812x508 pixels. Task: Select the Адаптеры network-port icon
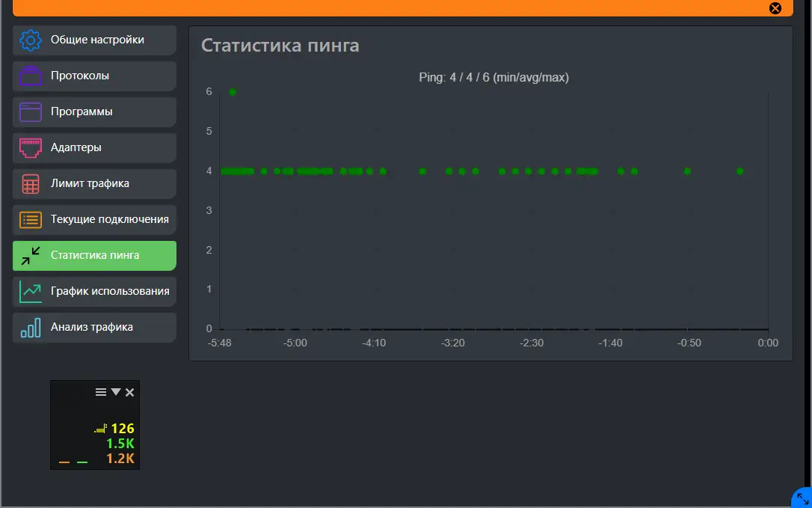[30, 147]
